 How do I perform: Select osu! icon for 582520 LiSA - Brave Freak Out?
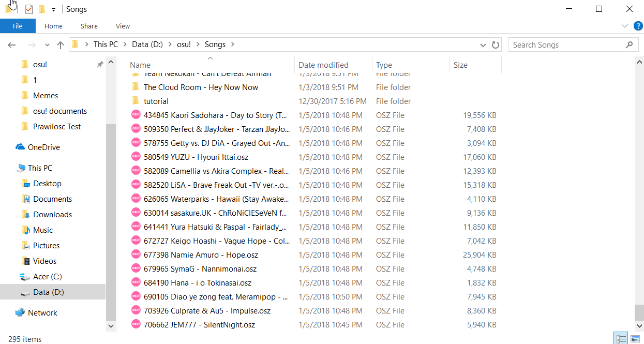pos(136,185)
